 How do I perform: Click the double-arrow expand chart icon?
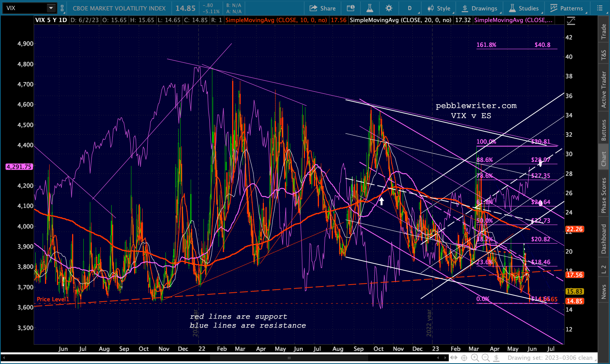(x=453, y=358)
